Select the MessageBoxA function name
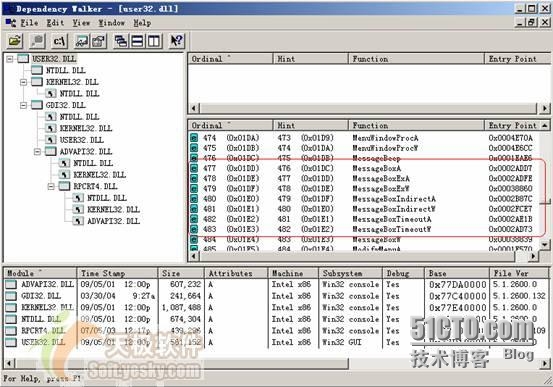Image resolution: width=553 pixels, height=387 pixels. 377,168
